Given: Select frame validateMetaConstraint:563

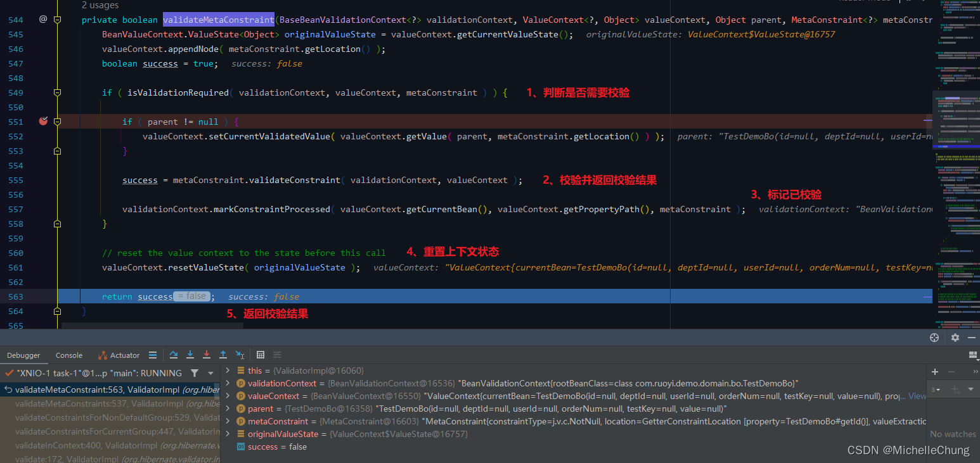Looking at the screenshot, I should [x=110, y=390].
